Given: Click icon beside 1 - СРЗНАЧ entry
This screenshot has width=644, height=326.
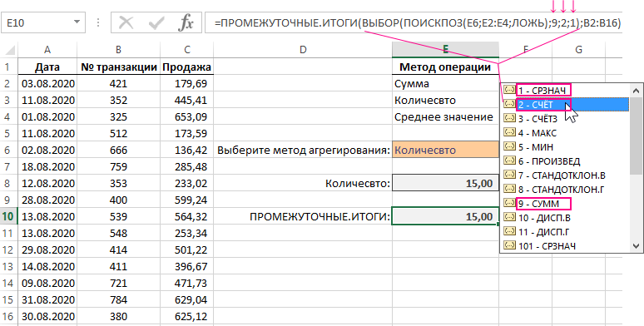Looking at the screenshot, I should click(509, 90).
